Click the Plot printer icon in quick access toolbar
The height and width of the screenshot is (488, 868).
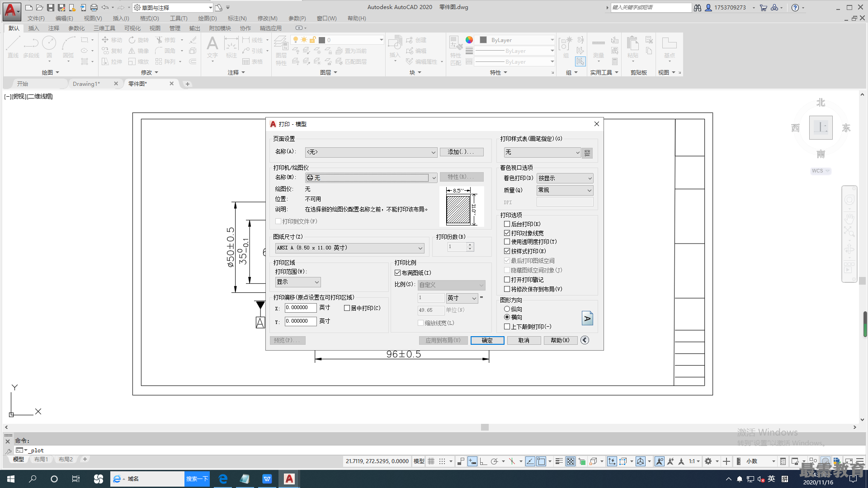click(94, 8)
